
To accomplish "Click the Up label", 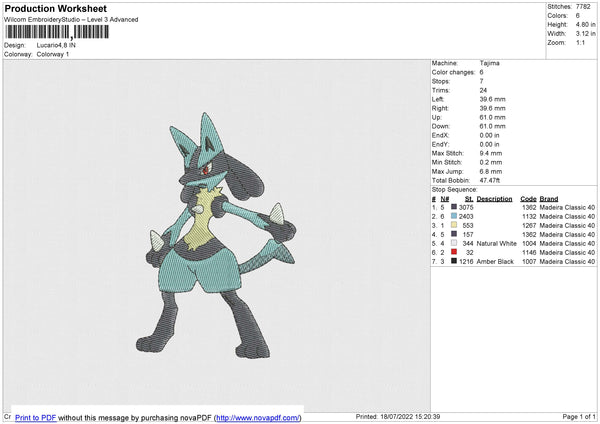I will pos(437,117).
